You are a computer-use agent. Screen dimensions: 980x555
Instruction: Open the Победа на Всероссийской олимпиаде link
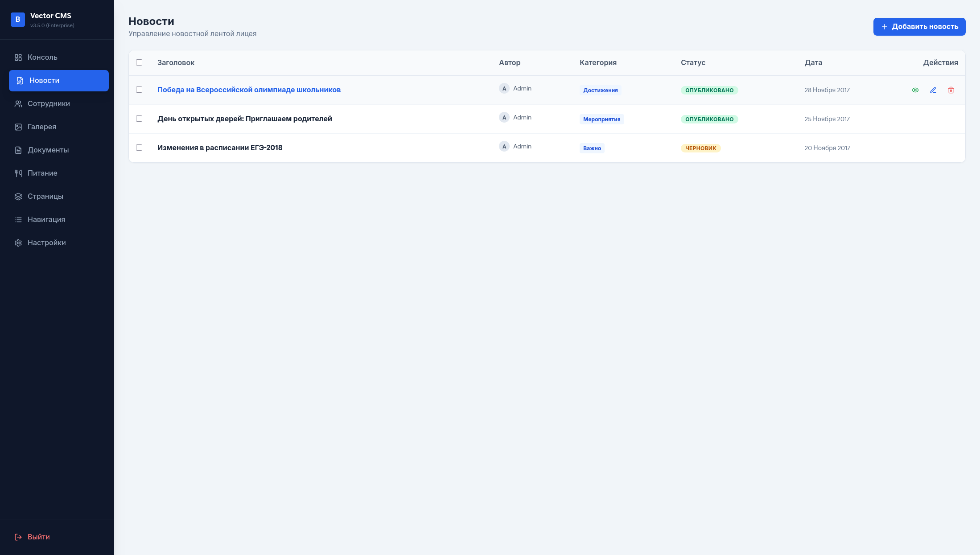249,90
